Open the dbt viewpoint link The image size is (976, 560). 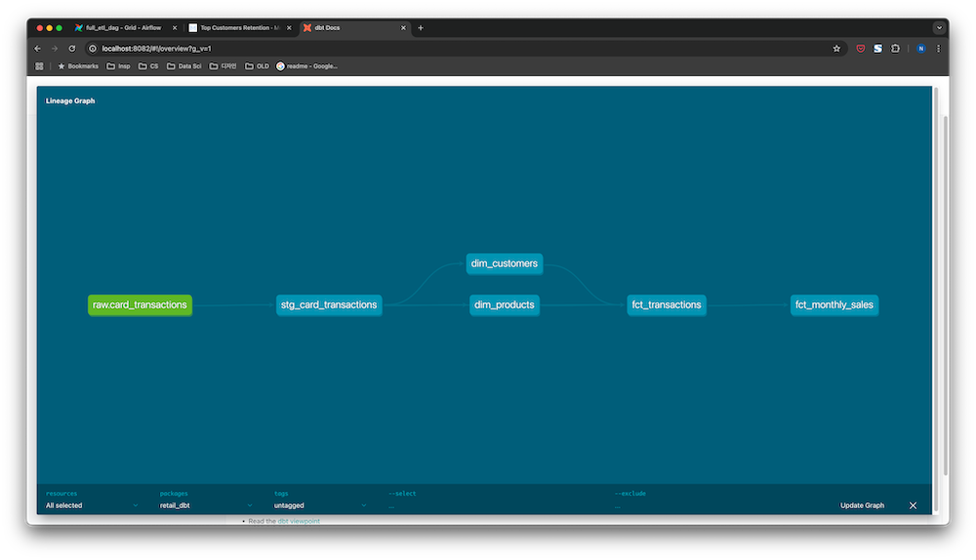(299, 521)
